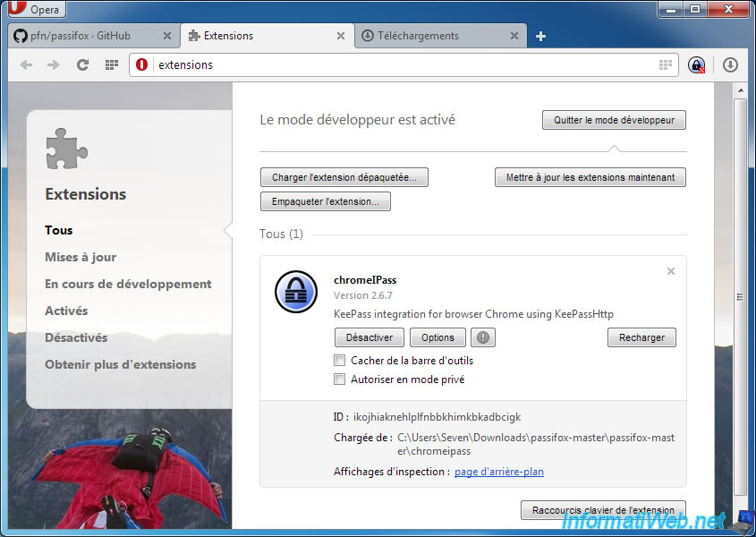The image size is (756, 537).
Task: Click the scrollbar up arrow
Action: (x=740, y=90)
